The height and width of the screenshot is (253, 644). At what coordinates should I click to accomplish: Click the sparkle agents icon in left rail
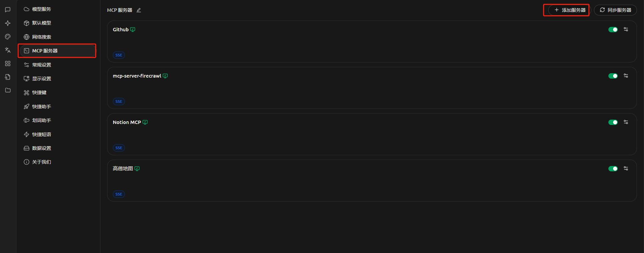(8, 23)
